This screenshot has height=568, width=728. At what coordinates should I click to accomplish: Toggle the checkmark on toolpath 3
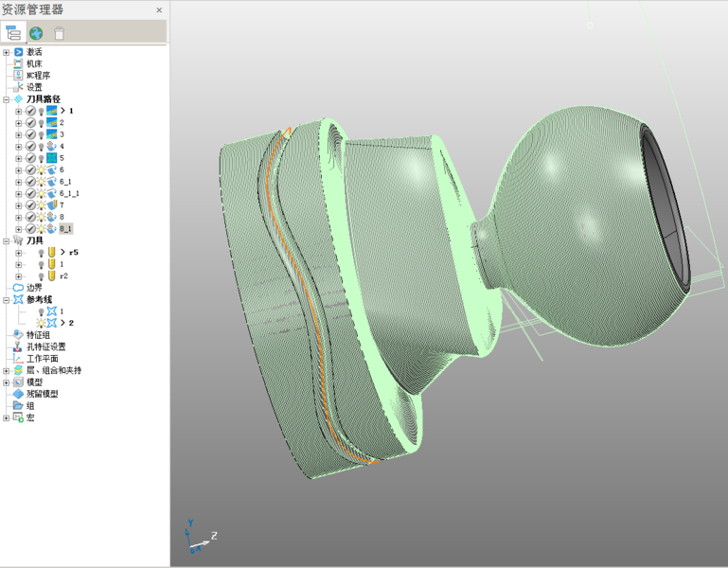[30, 134]
